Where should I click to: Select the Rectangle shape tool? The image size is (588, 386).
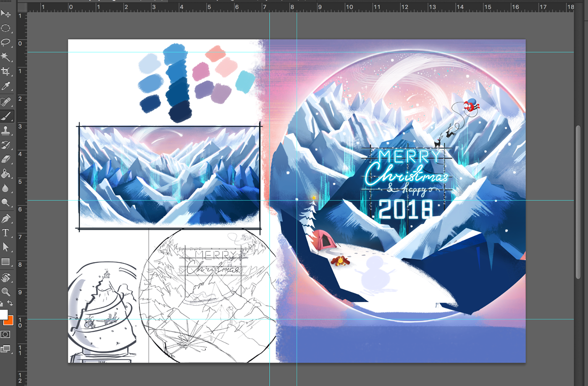pos(6,262)
